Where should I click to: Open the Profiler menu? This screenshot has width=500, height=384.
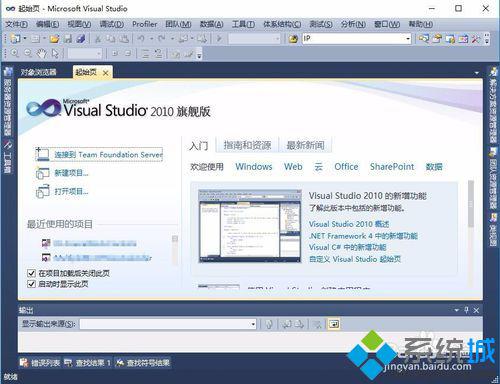click(144, 24)
